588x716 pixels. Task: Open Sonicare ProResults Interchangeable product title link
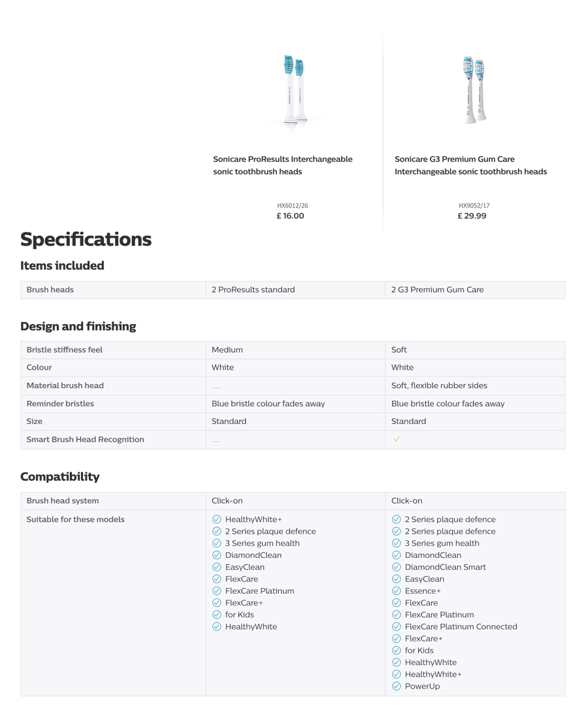283,165
